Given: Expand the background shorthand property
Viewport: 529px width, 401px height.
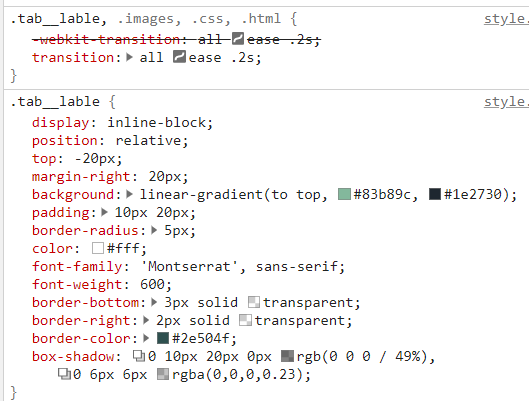Looking at the screenshot, I should click(x=130, y=194).
